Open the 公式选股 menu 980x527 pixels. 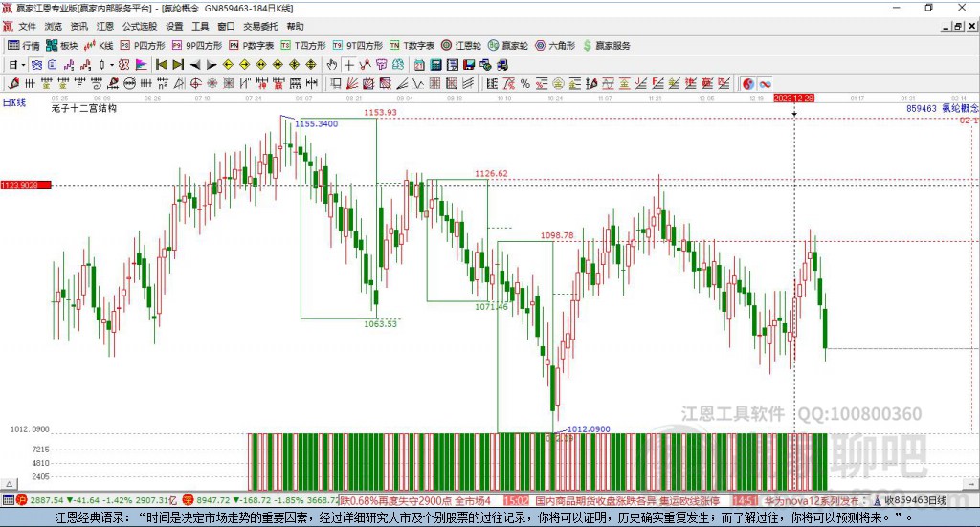click(x=139, y=27)
